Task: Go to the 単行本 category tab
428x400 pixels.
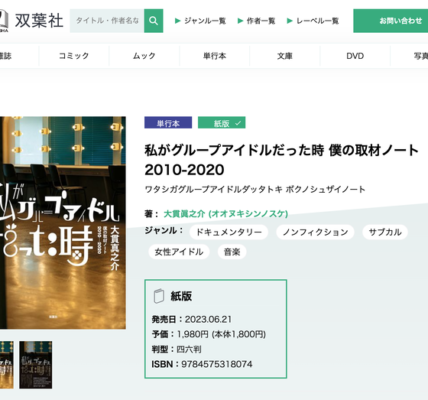Action: pyautogui.click(x=215, y=56)
